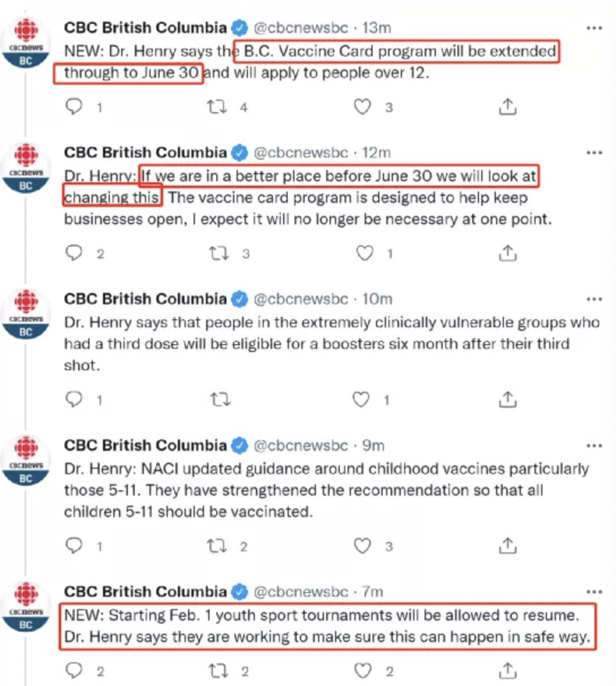Retweet the 12m Dr. Henry tweet
The image size is (616, 686).
pyautogui.click(x=219, y=253)
